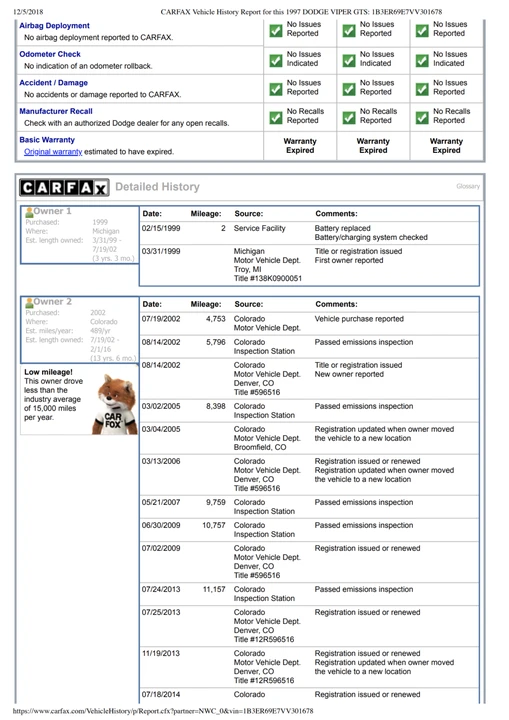Click the 'New owner reported' comment

(x=349, y=374)
